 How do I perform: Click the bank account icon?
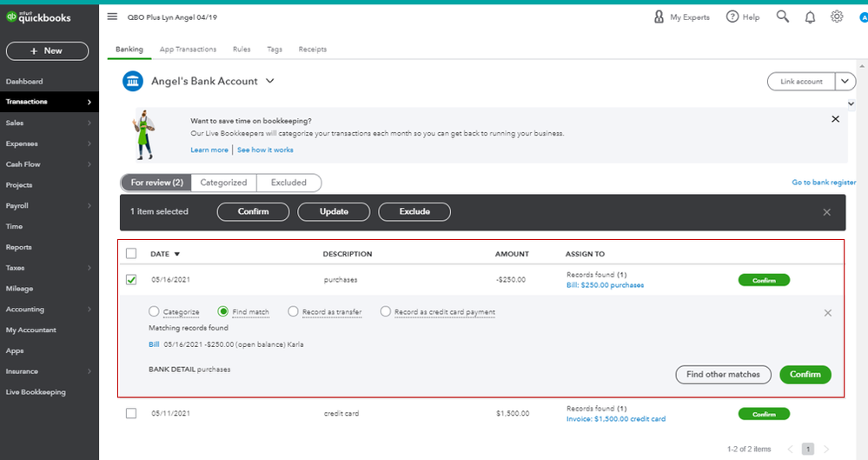(133, 82)
